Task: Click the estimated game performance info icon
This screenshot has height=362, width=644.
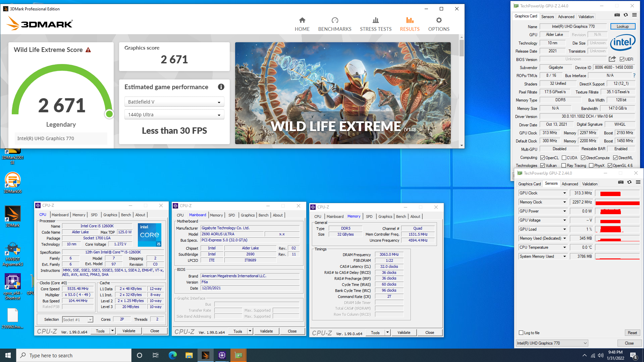Action: pyautogui.click(x=221, y=87)
